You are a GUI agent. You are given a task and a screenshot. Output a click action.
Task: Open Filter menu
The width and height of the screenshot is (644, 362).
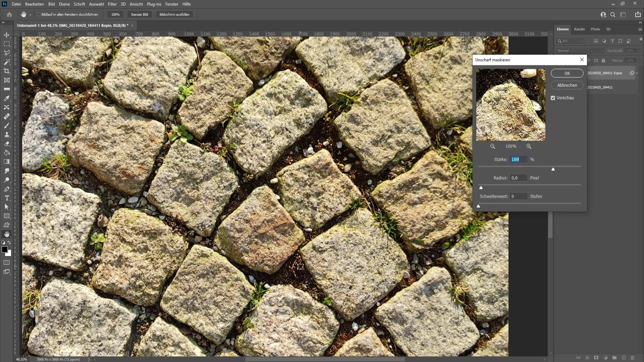[x=112, y=4]
